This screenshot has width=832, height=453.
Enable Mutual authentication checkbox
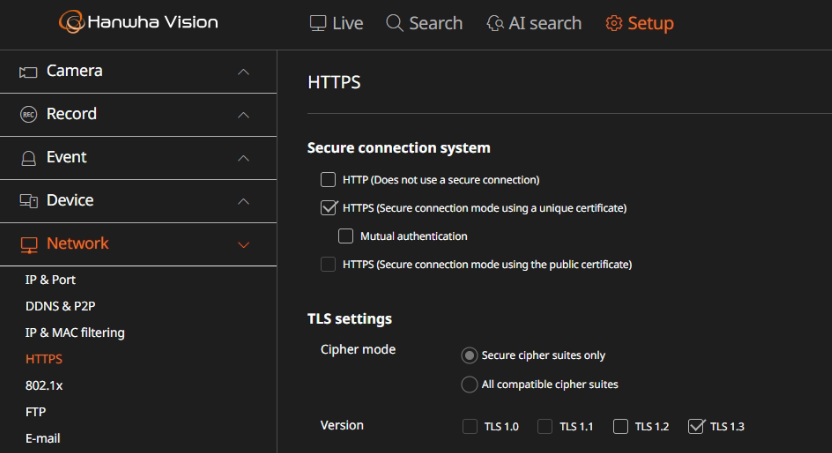[345, 236]
